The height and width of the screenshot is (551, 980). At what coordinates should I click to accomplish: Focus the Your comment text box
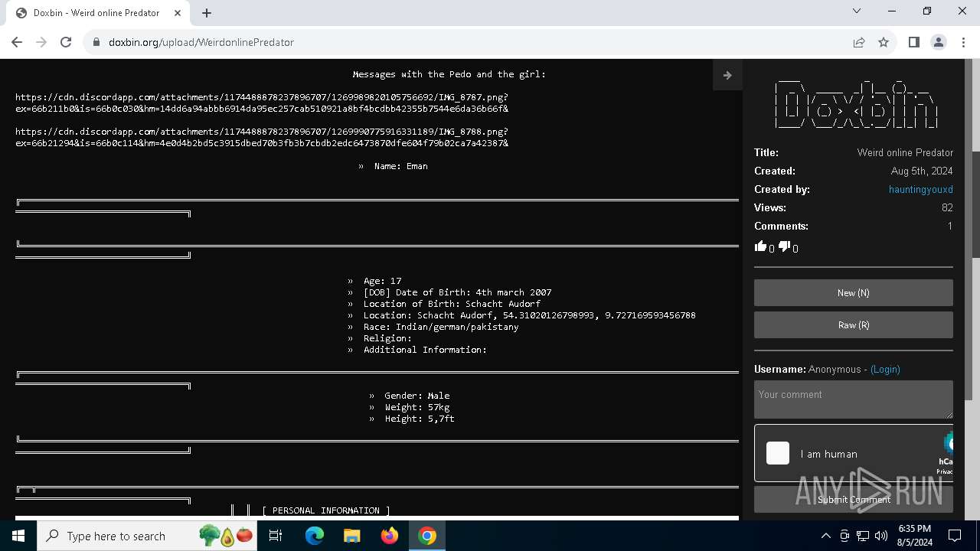click(854, 399)
